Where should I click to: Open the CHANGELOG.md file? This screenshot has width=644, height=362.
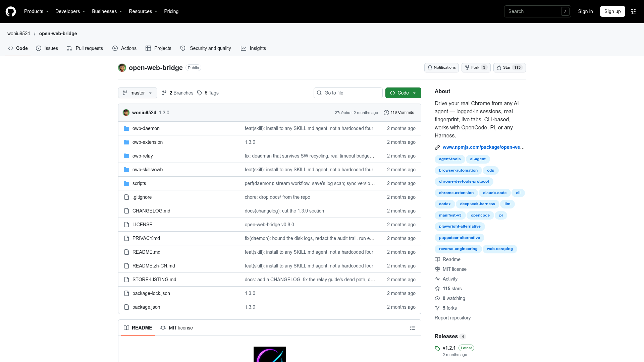tap(151, 211)
